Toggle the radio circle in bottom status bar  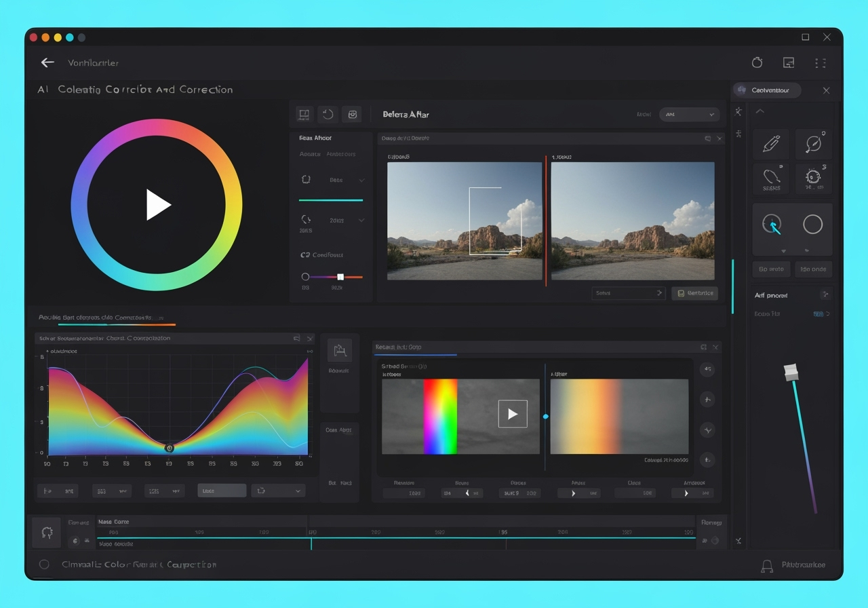pos(44,565)
